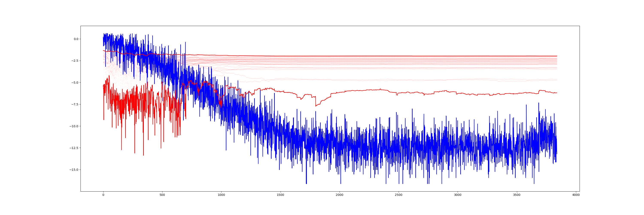This screenshot has height=215, width=644.
Task: Click the x-axis tick label 4000
Action: (576, 195)
